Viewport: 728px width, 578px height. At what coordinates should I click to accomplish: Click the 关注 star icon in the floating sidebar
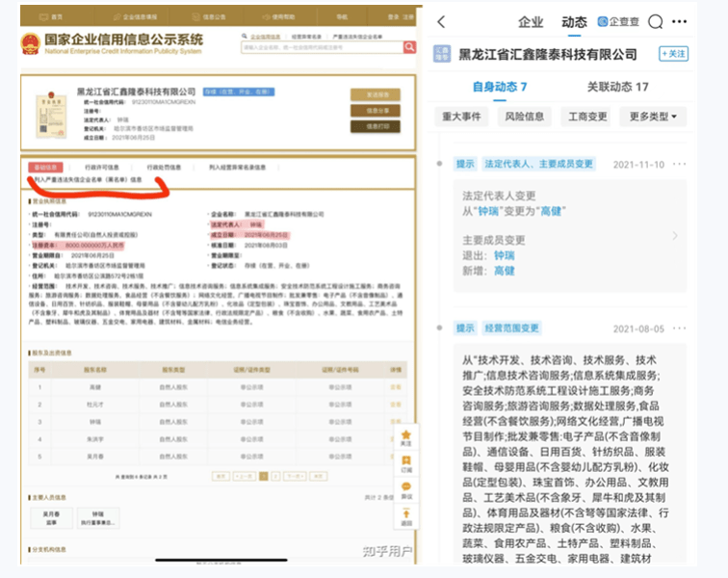405,437
